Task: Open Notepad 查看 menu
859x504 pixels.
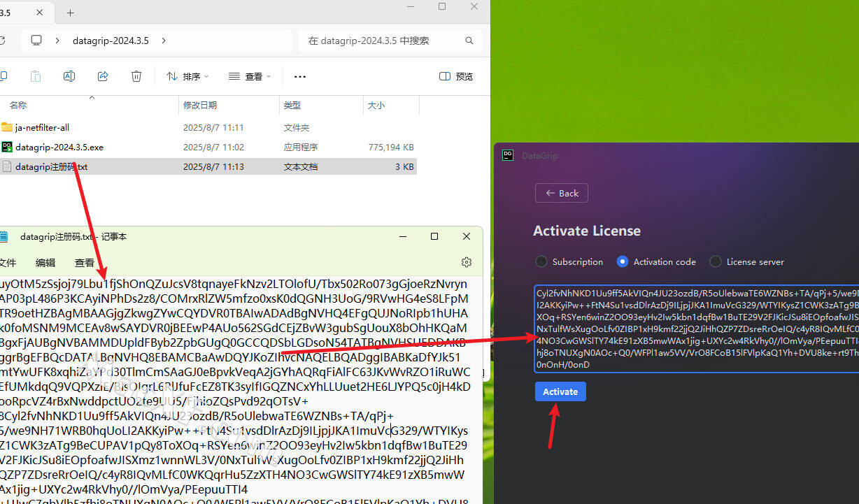Action: coord(85,262)
